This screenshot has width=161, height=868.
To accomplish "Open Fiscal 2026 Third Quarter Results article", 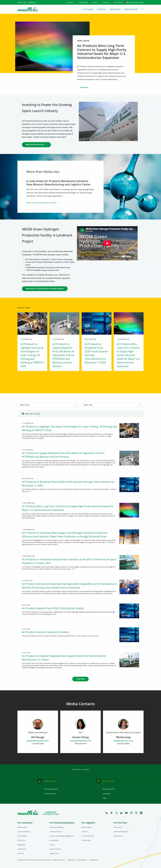I will [x=53, y=608].
